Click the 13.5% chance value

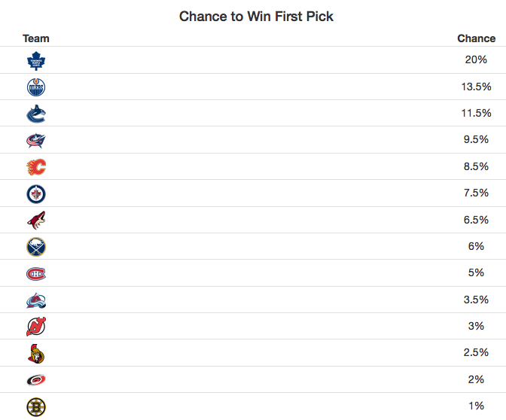tap(477, 87)
